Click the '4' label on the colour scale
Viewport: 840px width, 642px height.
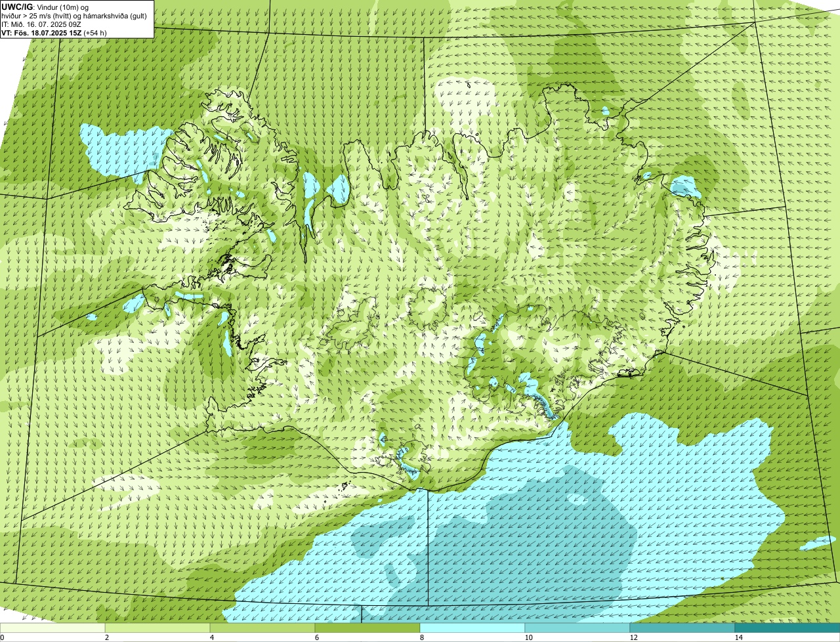[x=212, y=637]
